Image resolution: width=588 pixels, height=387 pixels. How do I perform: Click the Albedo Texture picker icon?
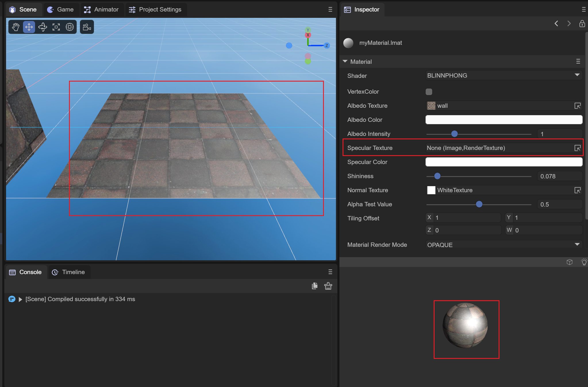tap(577, 106)
